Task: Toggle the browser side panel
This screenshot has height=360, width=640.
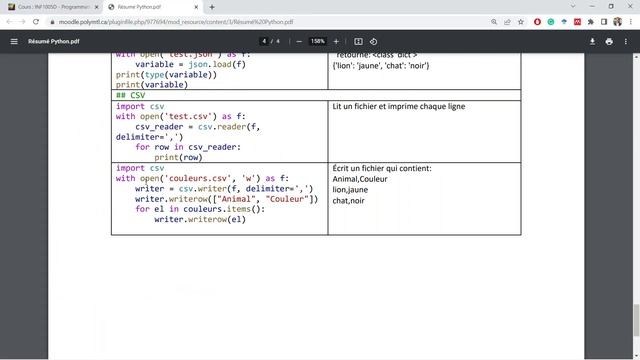Action: click(604, 22)
